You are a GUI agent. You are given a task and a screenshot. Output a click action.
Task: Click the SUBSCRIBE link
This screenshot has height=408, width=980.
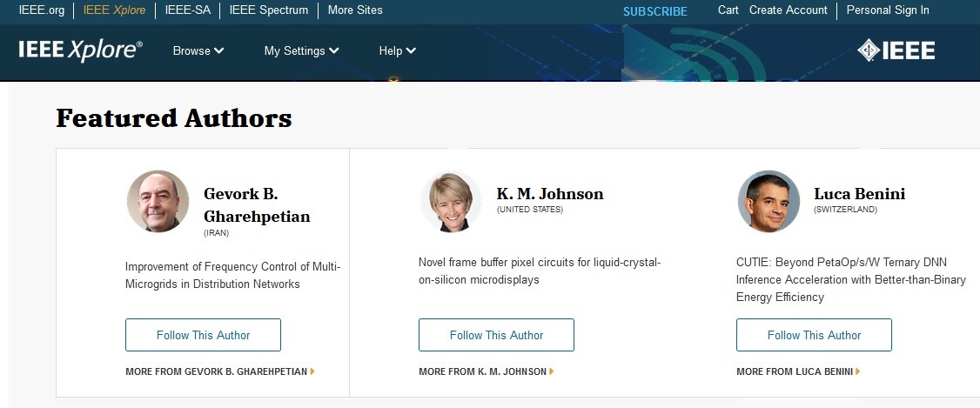[654, 11]
